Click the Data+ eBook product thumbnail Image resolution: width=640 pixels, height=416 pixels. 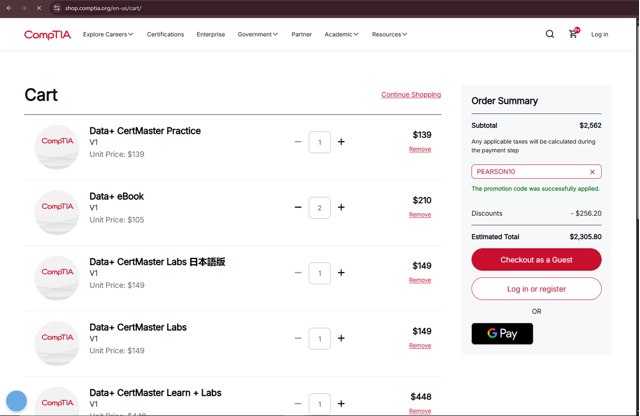coord(57,212)
